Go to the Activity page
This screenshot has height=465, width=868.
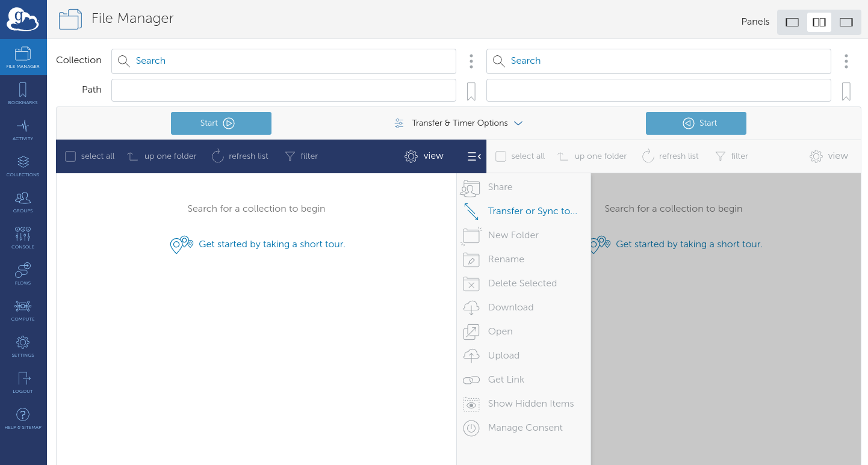[x=23, y=131]
